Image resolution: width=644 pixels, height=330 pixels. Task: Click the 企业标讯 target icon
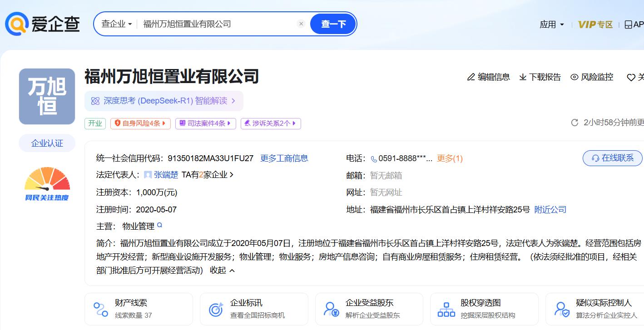tap(216, 309)
